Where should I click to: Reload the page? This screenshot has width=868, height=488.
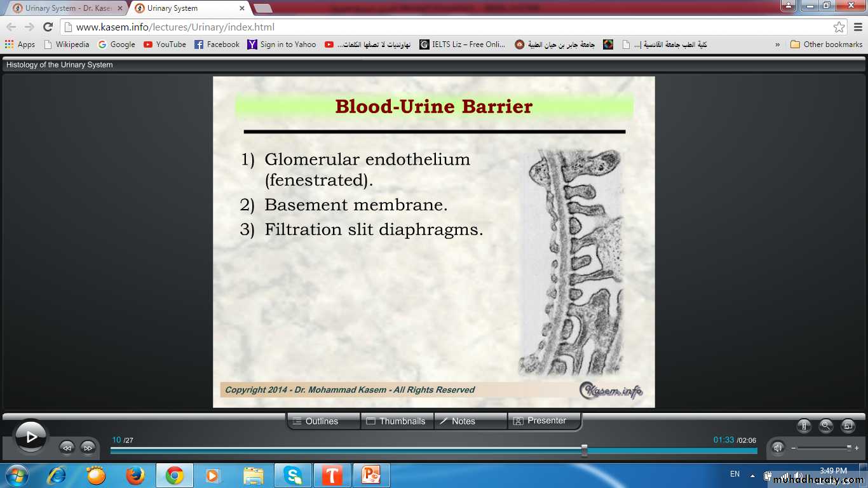(x=48, y=27)
